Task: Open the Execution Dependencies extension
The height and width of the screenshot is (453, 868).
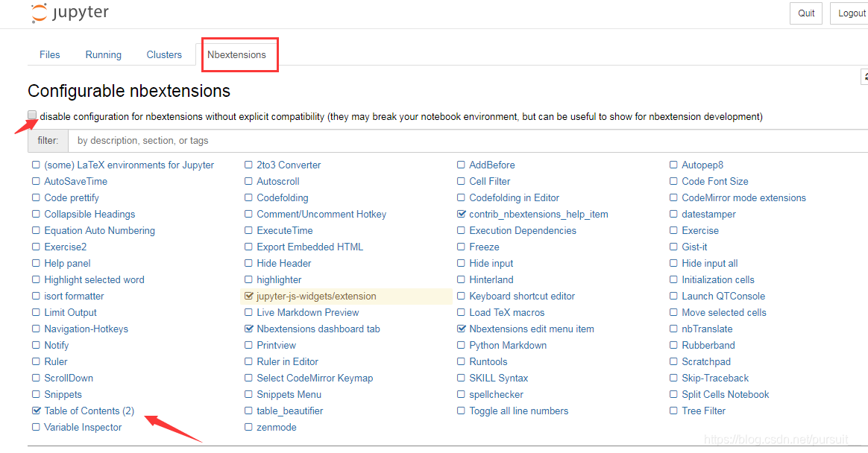Action: (523, 231)
